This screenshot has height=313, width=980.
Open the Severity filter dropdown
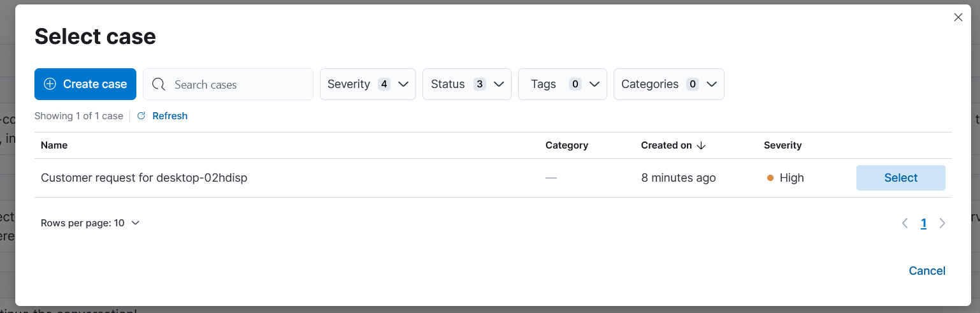[368, 84]
